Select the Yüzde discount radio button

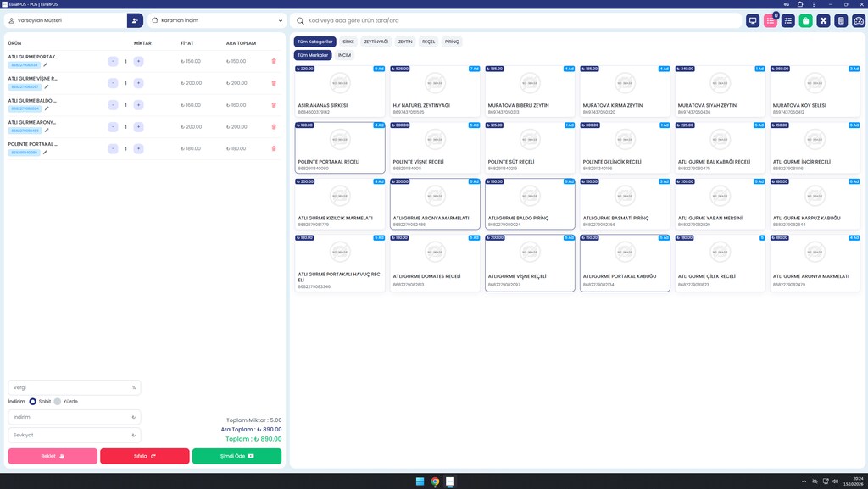(x=58, y=402)
